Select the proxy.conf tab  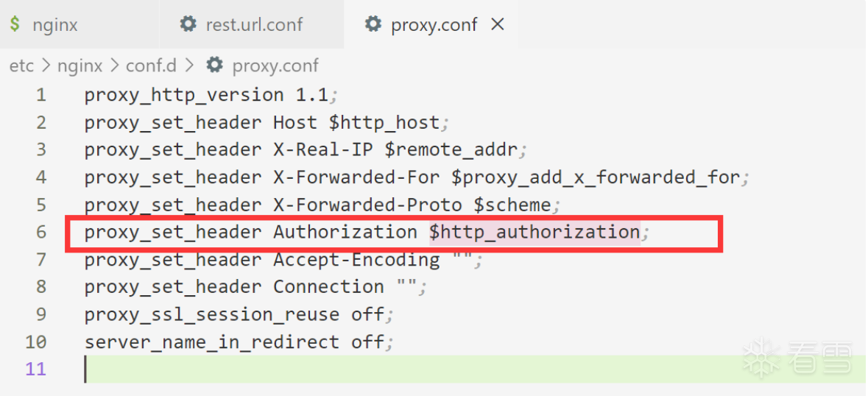point(431,24)
